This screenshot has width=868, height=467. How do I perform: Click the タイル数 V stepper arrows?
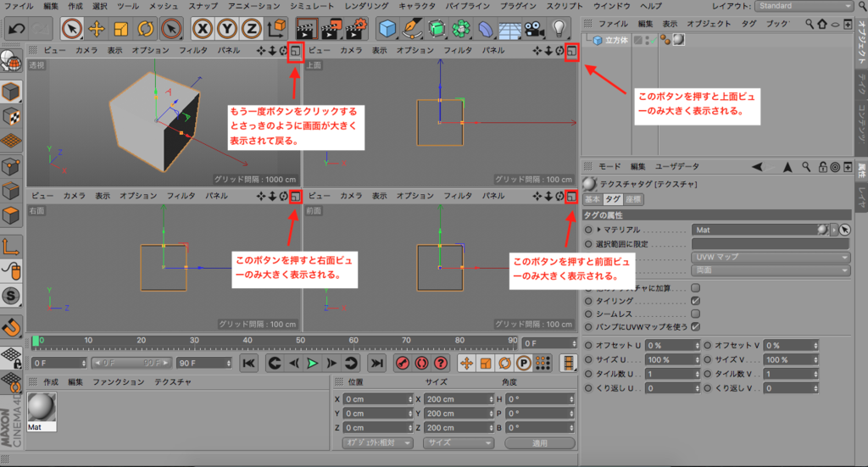[x=815, y=374]
